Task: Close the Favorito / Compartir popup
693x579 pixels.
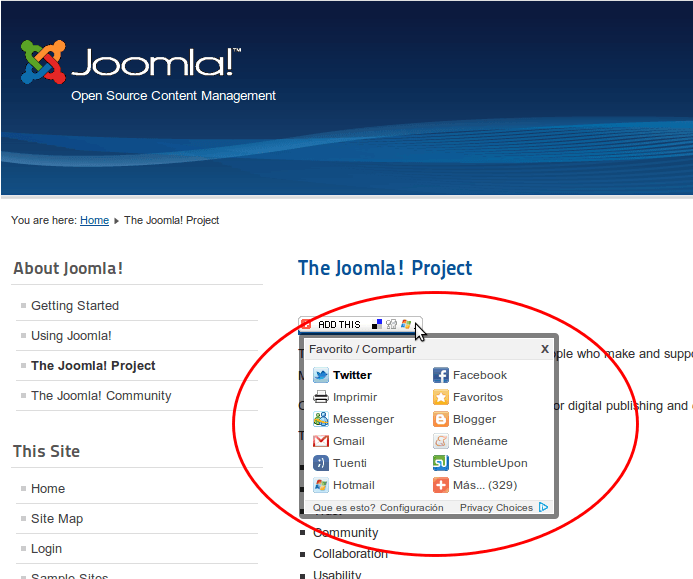Action: pos(544,349)
